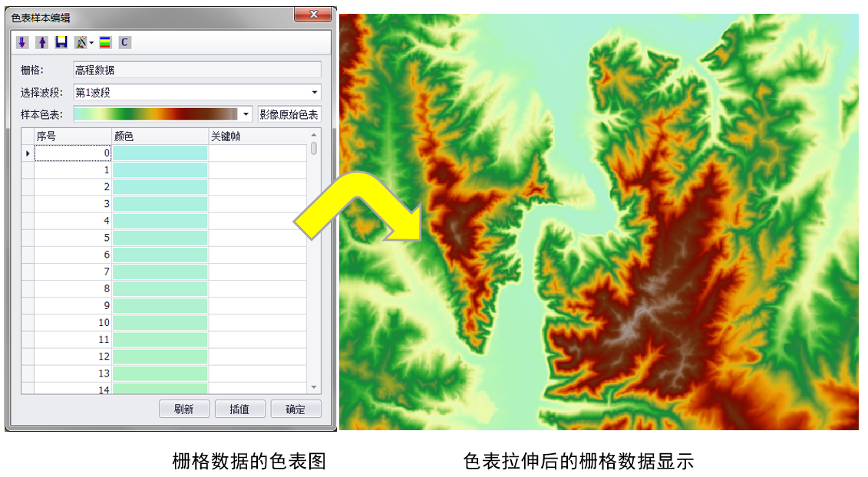Click the color stripes toolbar icon
The width and height of the screenshot is (868, 477).
(105, 42)
